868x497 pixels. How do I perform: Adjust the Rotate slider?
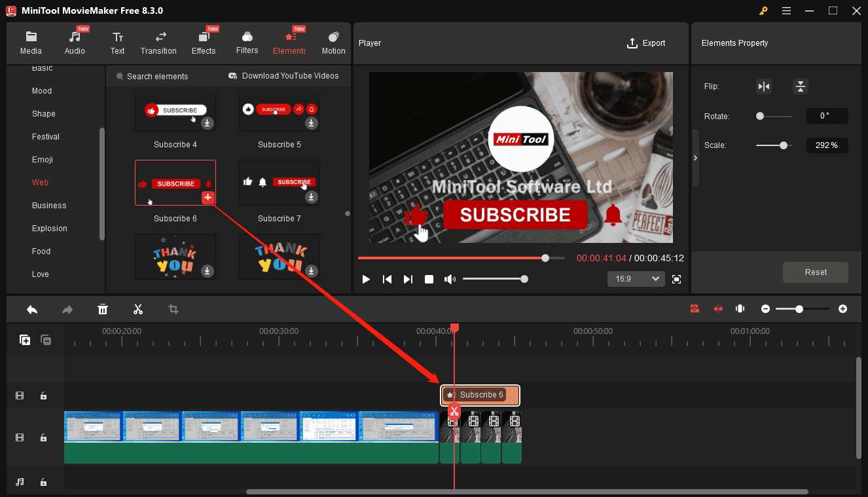pyautogui.click(x=774, y=116)
